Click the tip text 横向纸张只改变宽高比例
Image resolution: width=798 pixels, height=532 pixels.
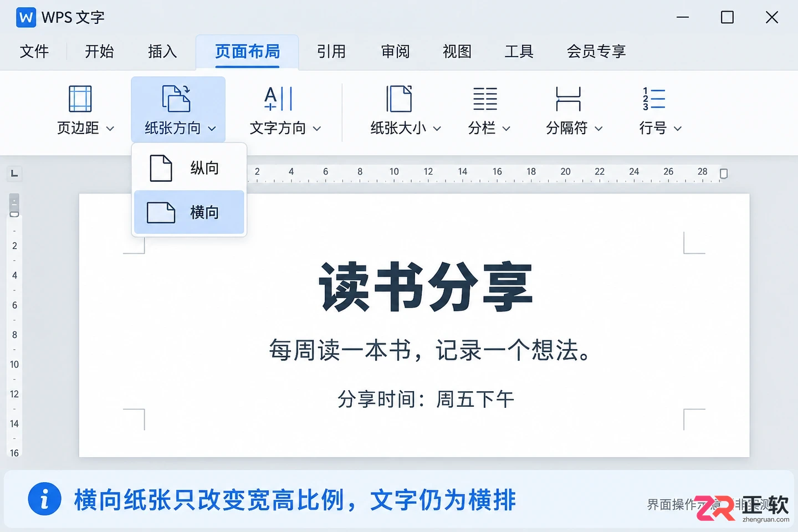209,500
